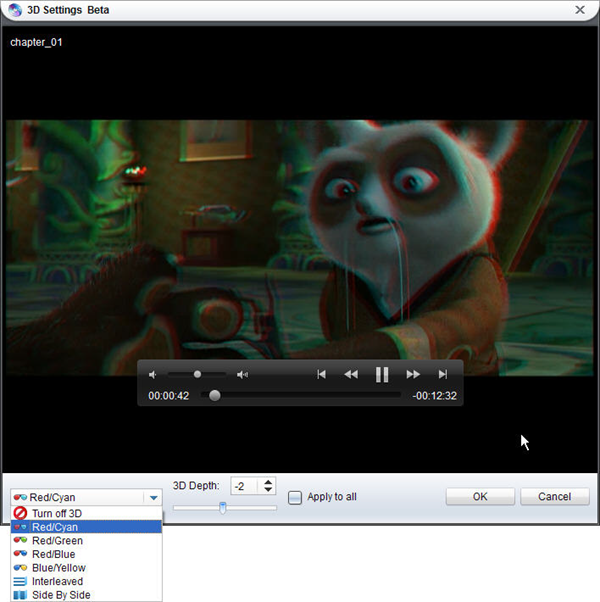Click the 3D Settings disc logo icon

tap(15, 10)
